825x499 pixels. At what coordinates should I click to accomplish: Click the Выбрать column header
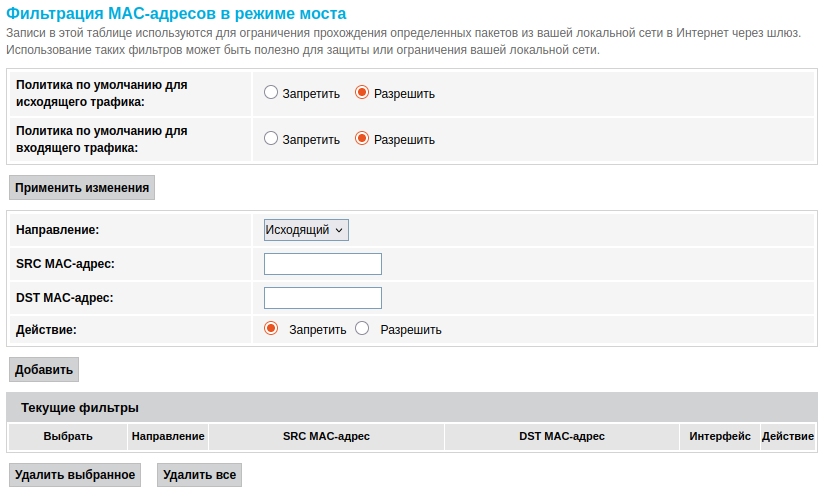click(68, 436)
